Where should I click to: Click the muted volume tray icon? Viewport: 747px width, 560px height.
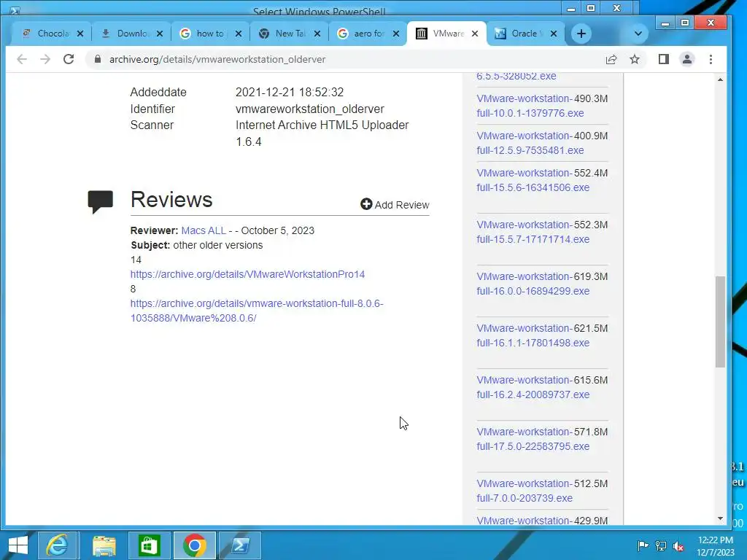tap(678, 545)
